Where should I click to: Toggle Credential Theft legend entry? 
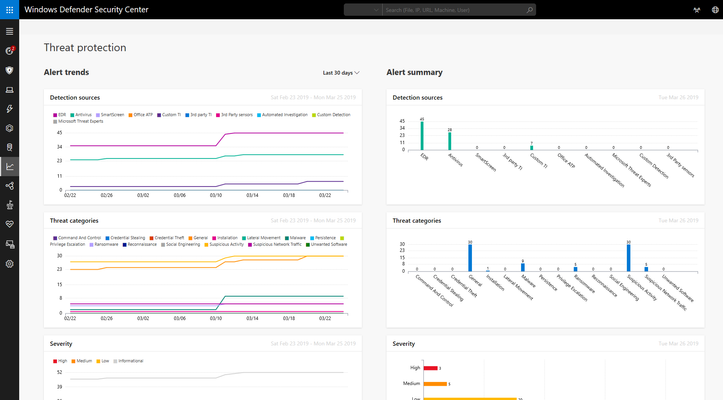point(167,238)
